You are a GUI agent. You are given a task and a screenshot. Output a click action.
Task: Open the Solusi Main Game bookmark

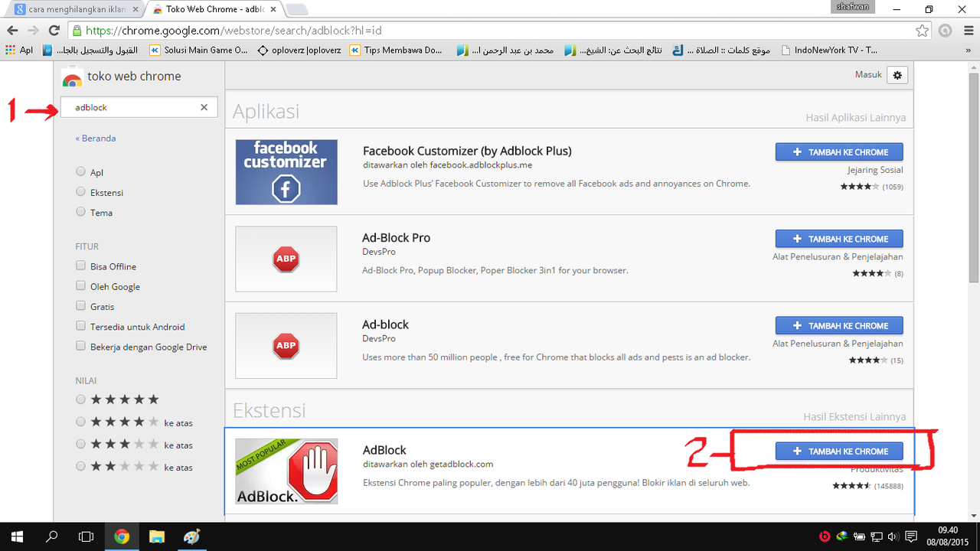point(199,51)
